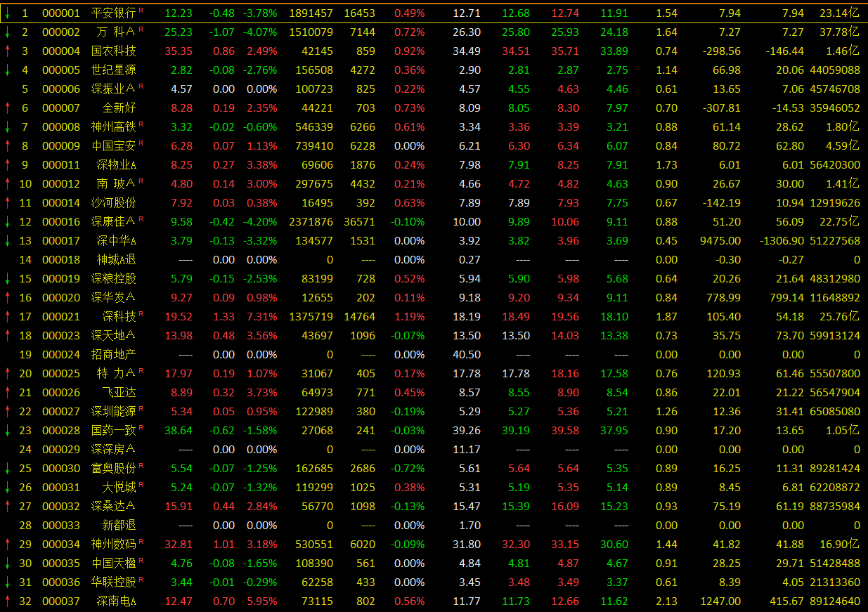The width and height of the screenshot is (868, 612).
Task: Select the 7.31% change for 深科技
Action: coord(262,316)
